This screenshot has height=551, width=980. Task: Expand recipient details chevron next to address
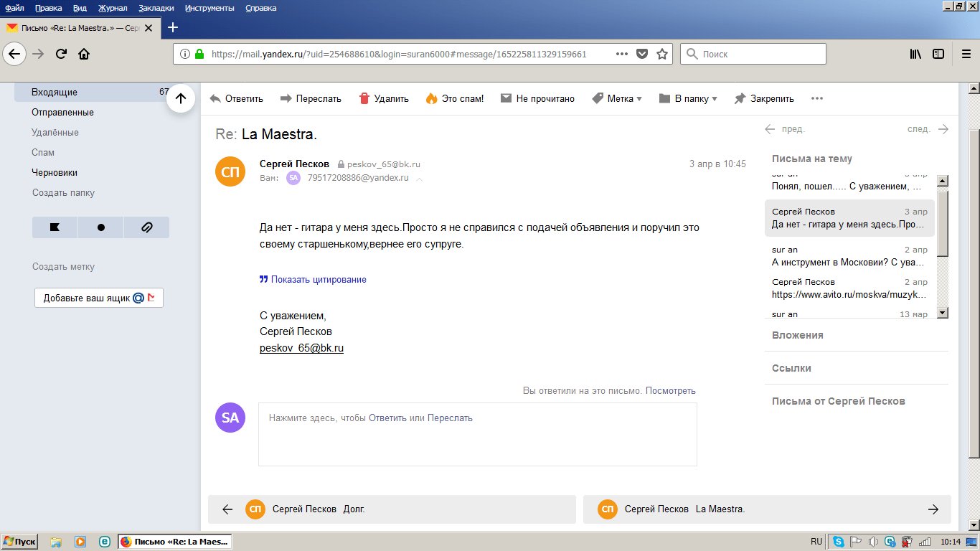click(420, 179)
